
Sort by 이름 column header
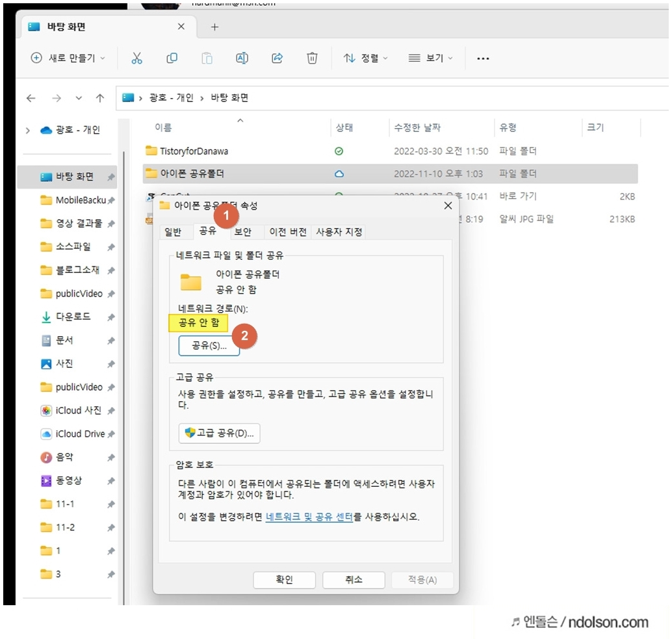pyautogui.click(x=163, y=127)
